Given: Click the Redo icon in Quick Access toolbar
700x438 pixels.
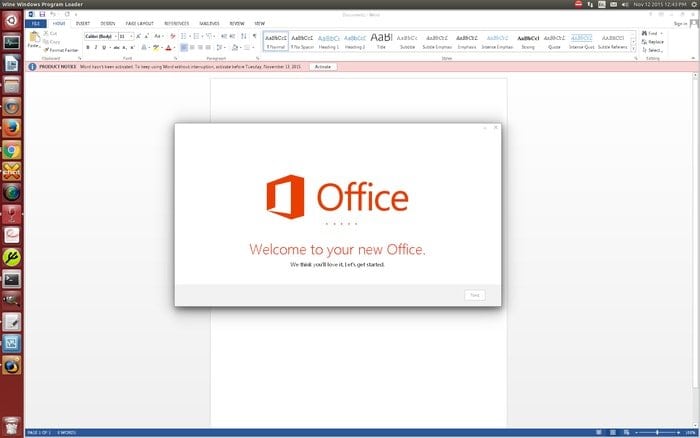Looking at the screenshot, I should click(67, 14).
